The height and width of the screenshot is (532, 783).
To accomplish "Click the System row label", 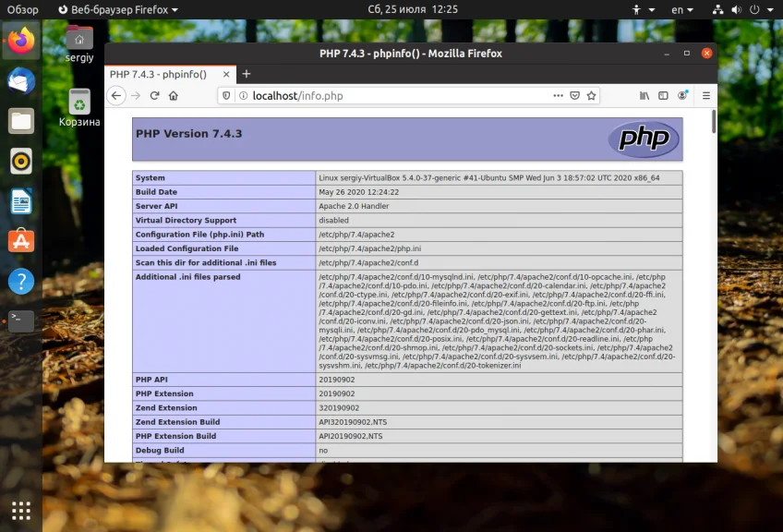I will click(x=150, y=178).
